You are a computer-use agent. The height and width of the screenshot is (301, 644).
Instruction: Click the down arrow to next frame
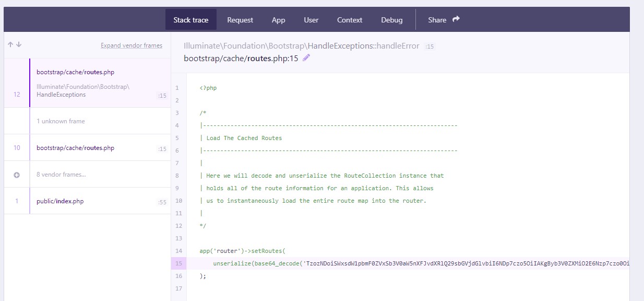19,45
